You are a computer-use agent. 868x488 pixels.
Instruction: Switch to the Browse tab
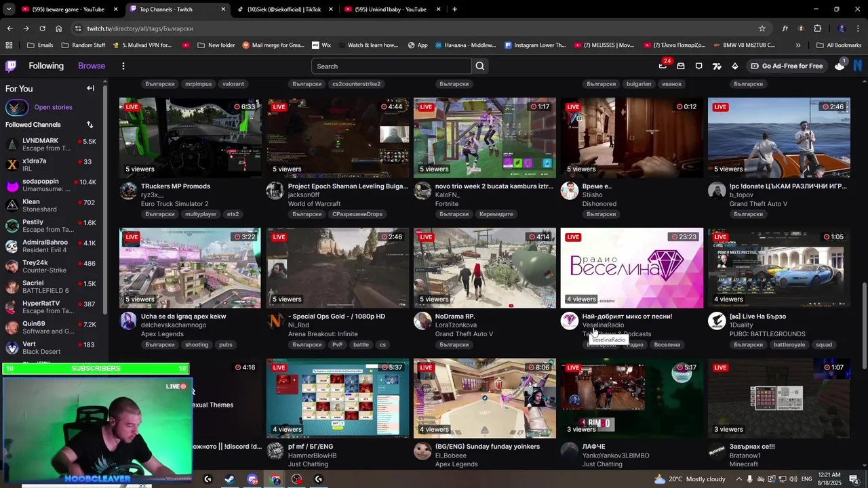pos(92,66)
